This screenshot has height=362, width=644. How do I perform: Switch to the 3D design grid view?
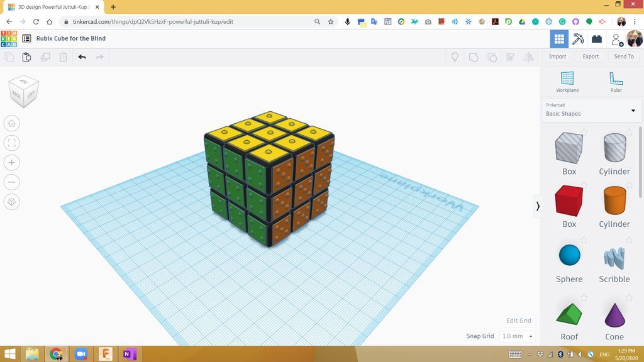[x=559, y=39]
